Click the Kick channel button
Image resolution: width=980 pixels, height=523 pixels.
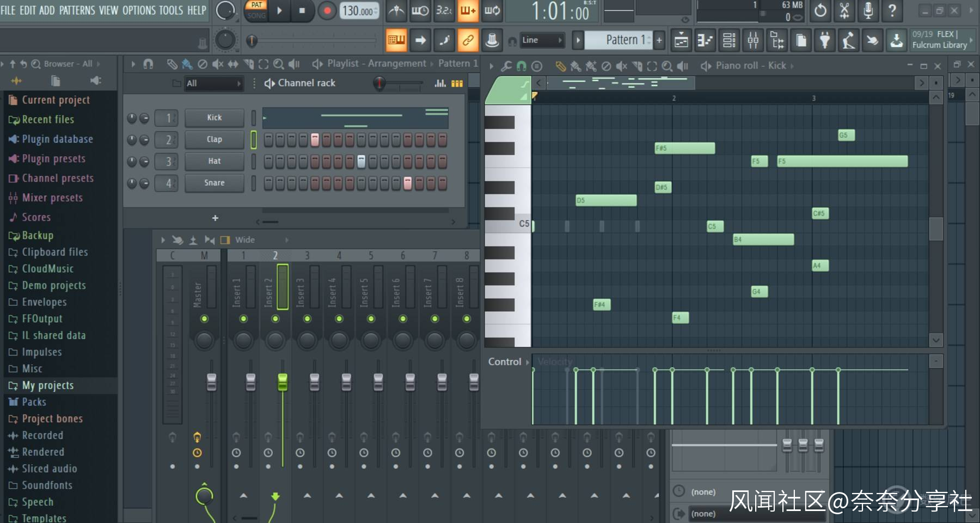(214, 118)
